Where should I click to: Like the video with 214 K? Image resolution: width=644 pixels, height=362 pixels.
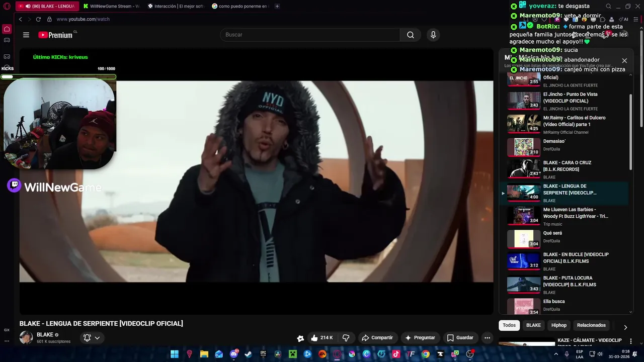322,338
